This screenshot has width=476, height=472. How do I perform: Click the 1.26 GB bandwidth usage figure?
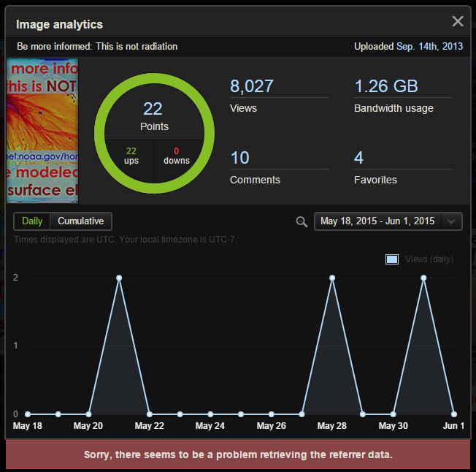pyautogui.click(x=386, y=86)
